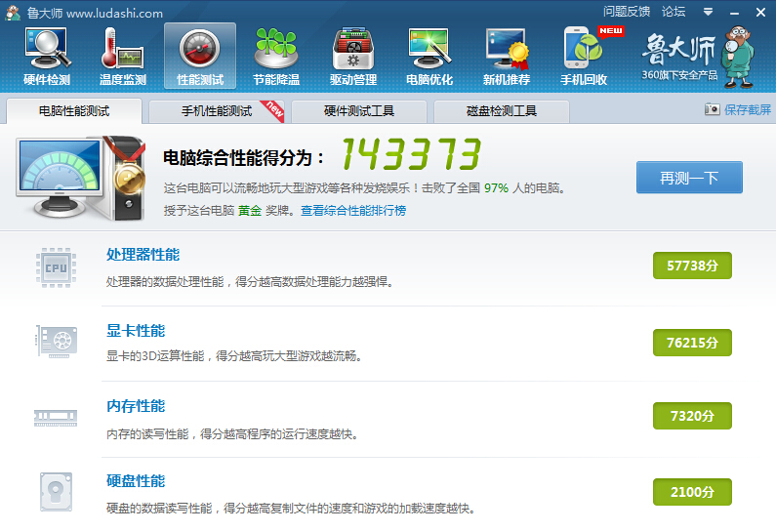Open 内存性能 heading
This screenshot has height=532, width=776.
pos(136,406)
